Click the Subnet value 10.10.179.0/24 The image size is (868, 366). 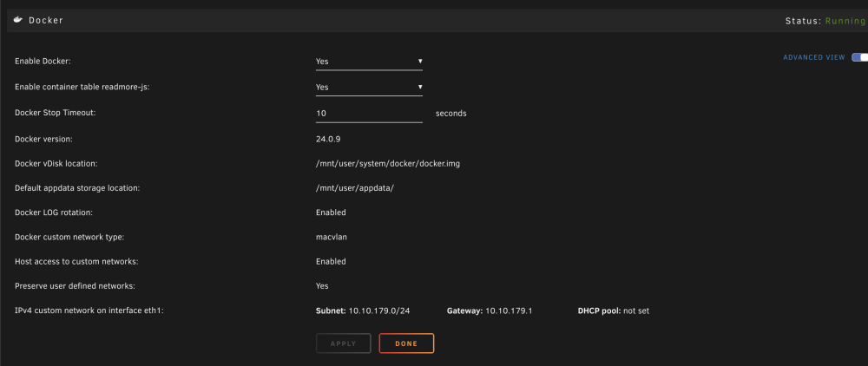pos(379,310)
